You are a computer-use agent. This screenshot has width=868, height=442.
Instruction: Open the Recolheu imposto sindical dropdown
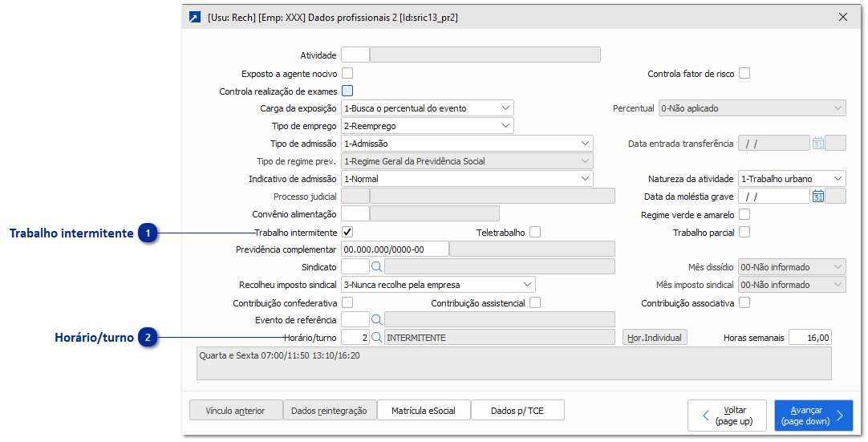tap(438, 284)
